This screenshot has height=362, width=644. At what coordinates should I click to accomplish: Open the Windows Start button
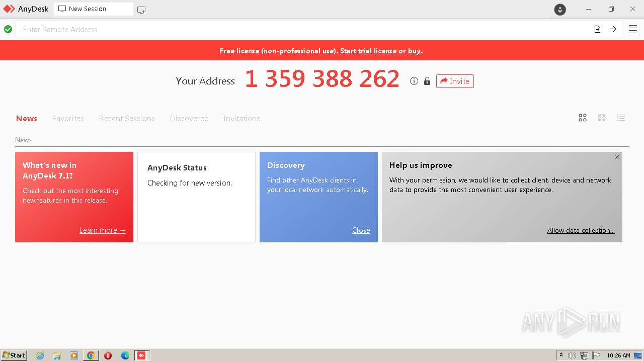click(x=14, y=355)
